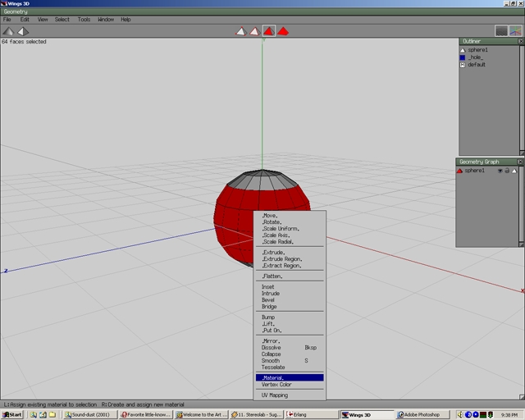Open the Windows Start menu
Screen dimensions: 525x420
[12, 414]
